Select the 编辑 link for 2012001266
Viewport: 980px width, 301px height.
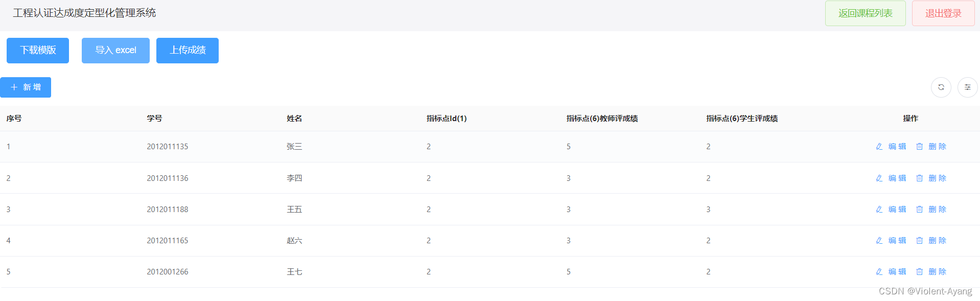[x=897, y=272]
